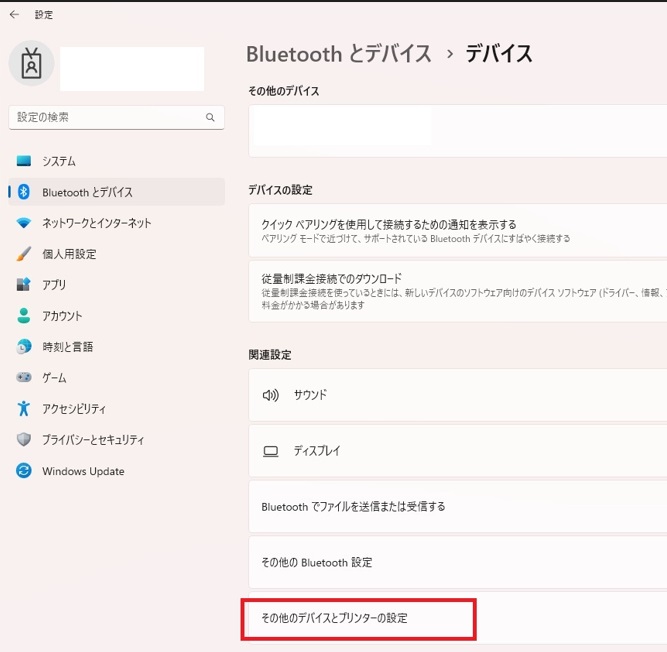Click the breadcrumb chevron separator

(450, 54)
